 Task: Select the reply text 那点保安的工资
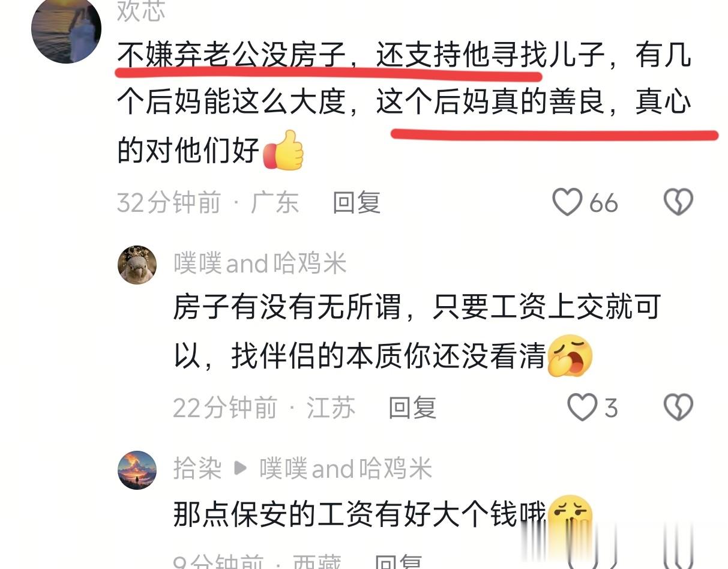pyautogui.click(x=360, y=515)
